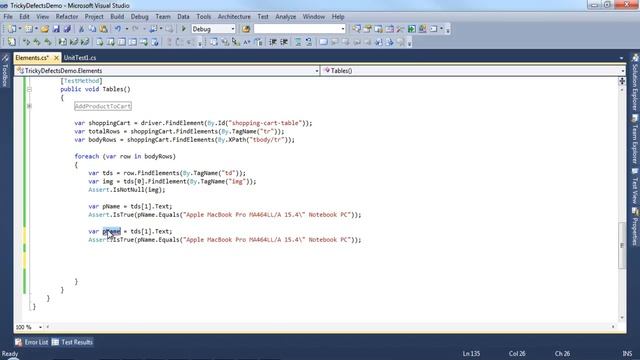The height and width of the screenshot is (360, 640).
Task: Click the Paste clipboard icon
Action: pos(104,29)
